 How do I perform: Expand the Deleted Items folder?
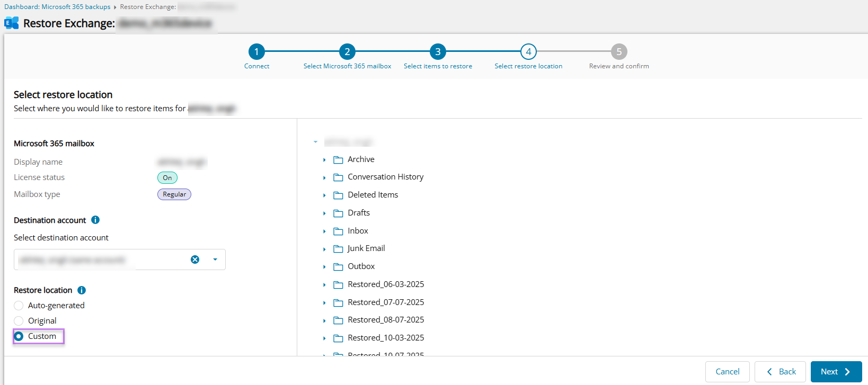coord(324,195)
